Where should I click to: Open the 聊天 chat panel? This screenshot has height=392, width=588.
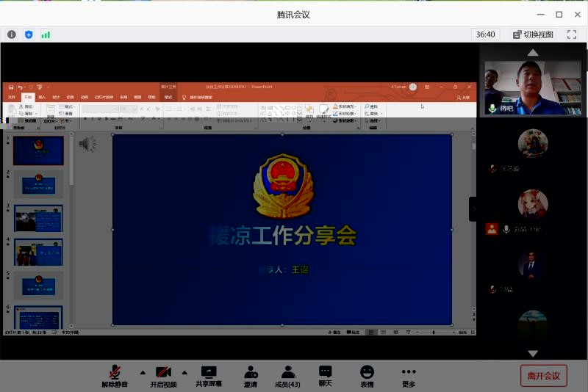pos(325,377)
